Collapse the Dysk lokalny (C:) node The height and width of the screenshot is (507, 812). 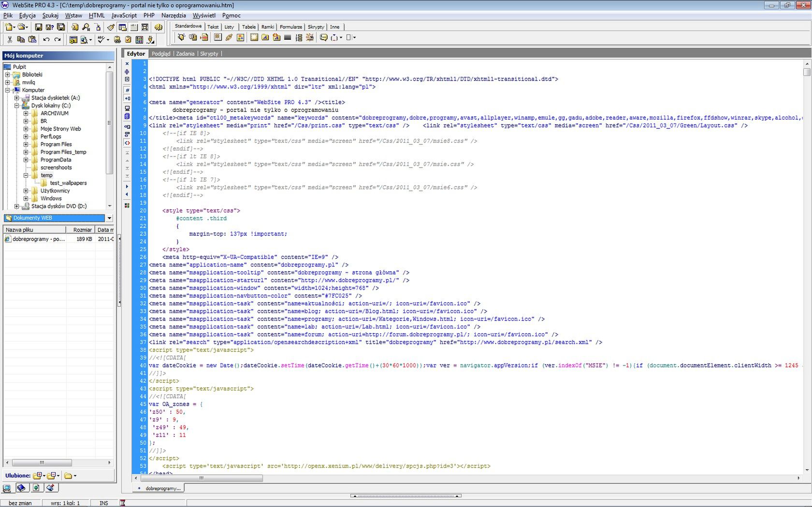16,105
